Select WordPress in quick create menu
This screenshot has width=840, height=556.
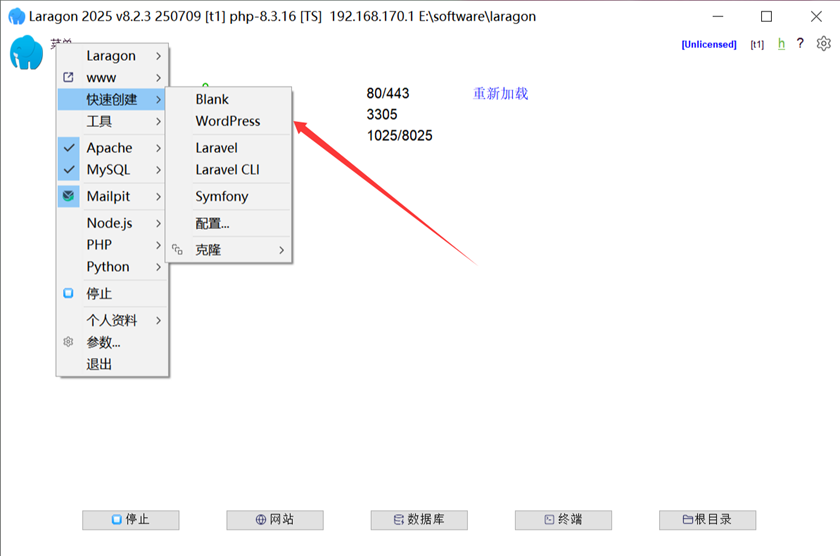(229, 121)
